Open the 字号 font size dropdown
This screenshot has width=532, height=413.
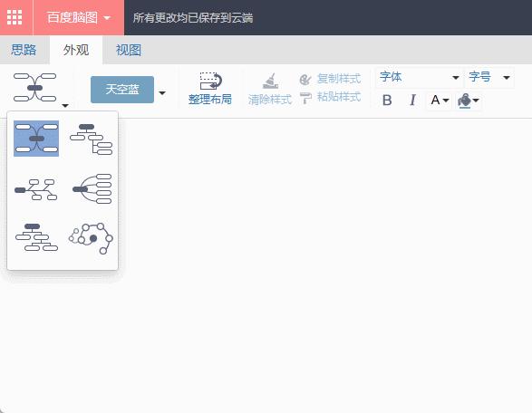489,77
